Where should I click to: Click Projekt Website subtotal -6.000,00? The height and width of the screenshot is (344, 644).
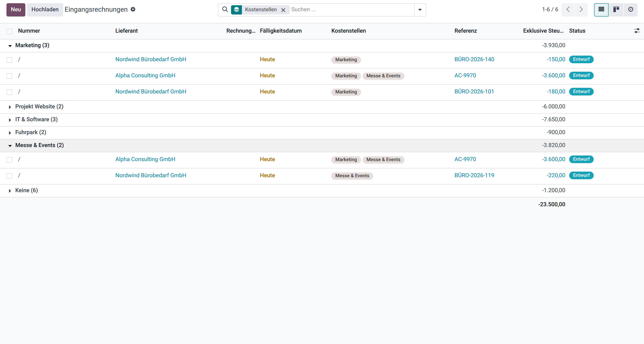pyautogui.click(x=553, y=107)
